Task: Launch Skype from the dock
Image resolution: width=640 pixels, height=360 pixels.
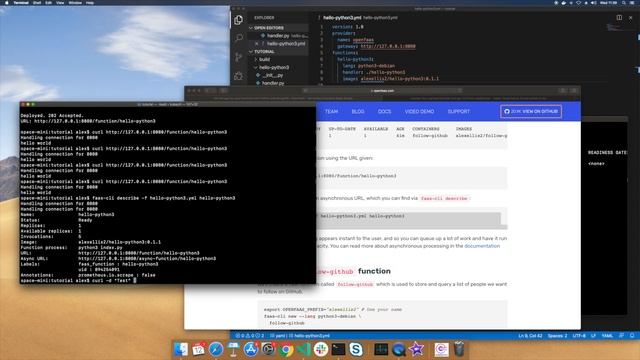Action: [x=356, y=349]
